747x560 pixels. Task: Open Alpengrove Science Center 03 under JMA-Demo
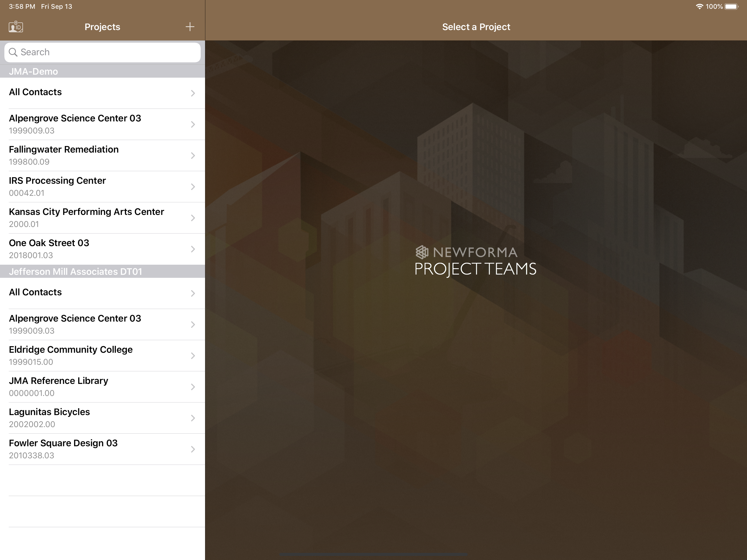pos(102,124)
